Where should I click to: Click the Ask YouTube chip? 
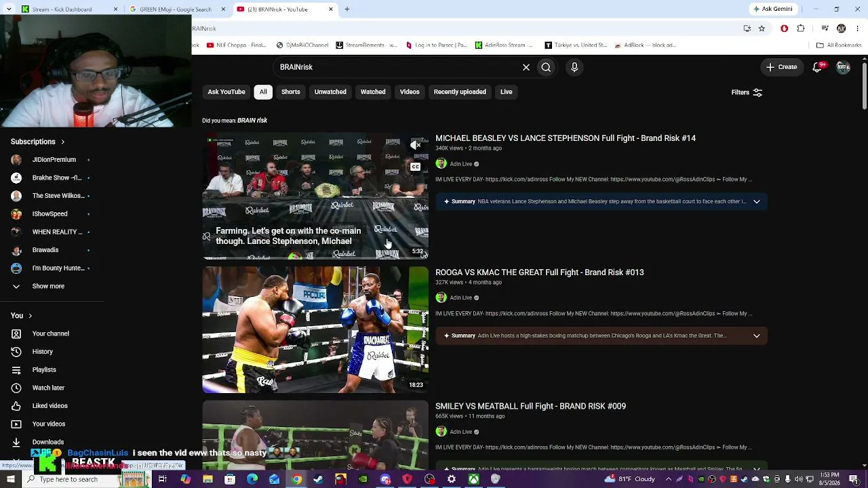[x=226, y=92]
